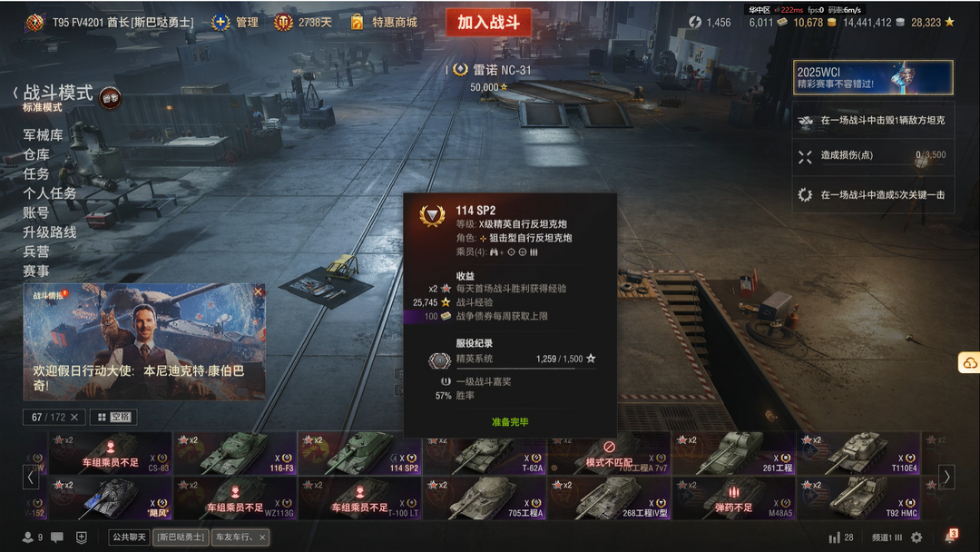Open channel settings gear in bottom bar

[x=916, y=537]
